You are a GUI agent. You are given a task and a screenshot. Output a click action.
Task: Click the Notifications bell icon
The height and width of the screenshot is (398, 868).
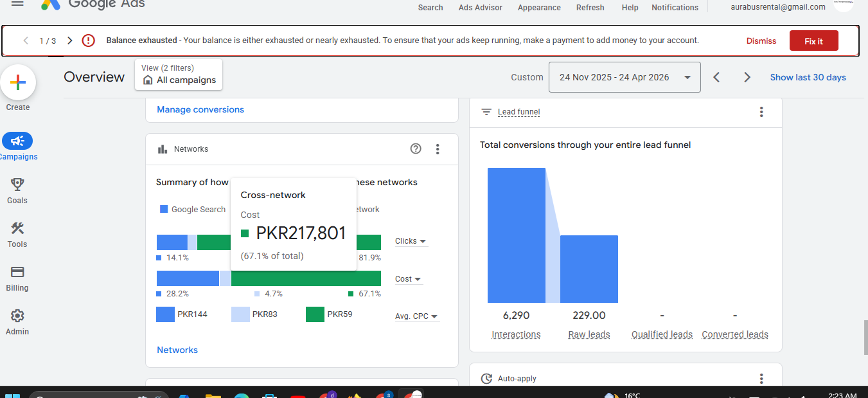[x=675, y=7]
